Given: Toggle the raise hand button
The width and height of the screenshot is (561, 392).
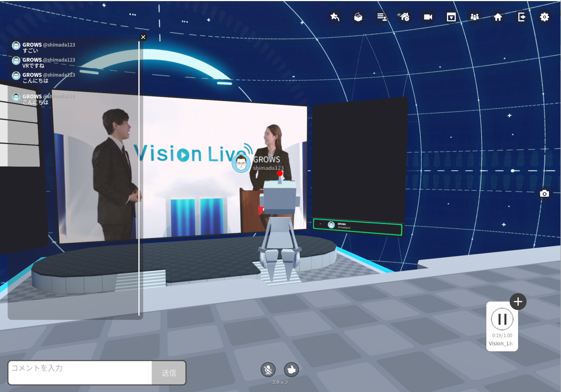Looking at the screenshot, I should pos(291,370).
